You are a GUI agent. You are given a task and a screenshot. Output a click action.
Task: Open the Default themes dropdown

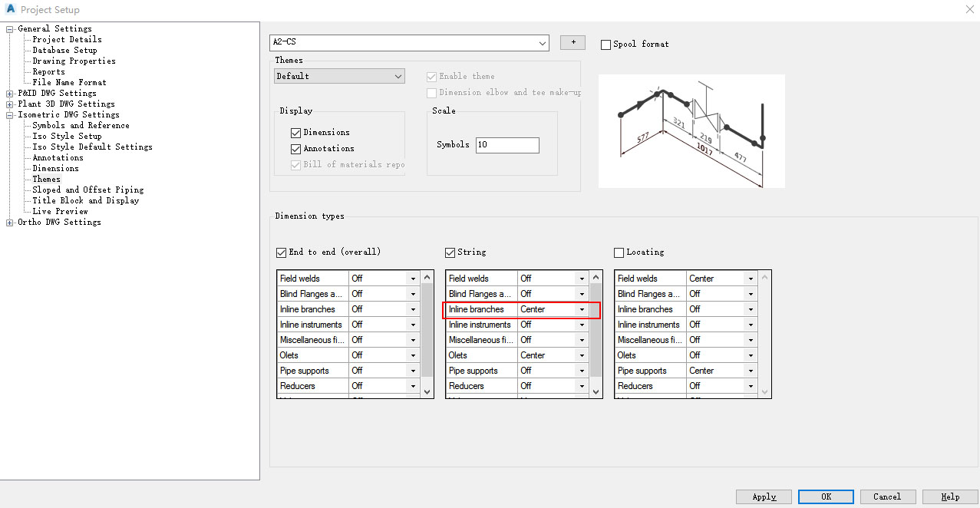(x=398, y=76)
